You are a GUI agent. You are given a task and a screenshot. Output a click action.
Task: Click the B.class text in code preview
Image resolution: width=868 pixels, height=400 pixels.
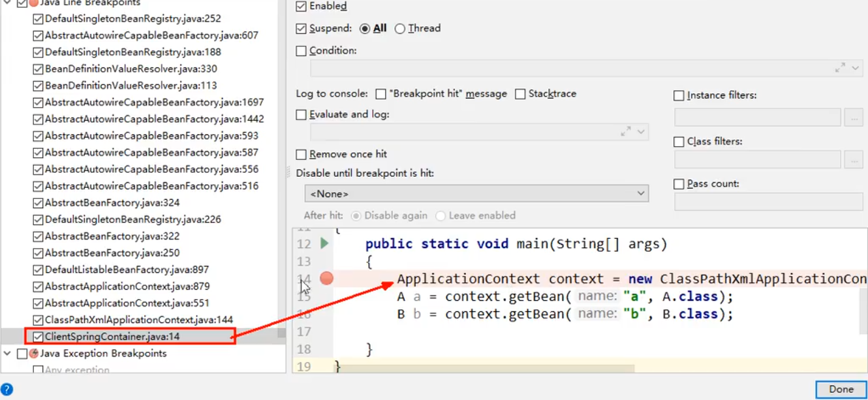click(x=693, y=315)
